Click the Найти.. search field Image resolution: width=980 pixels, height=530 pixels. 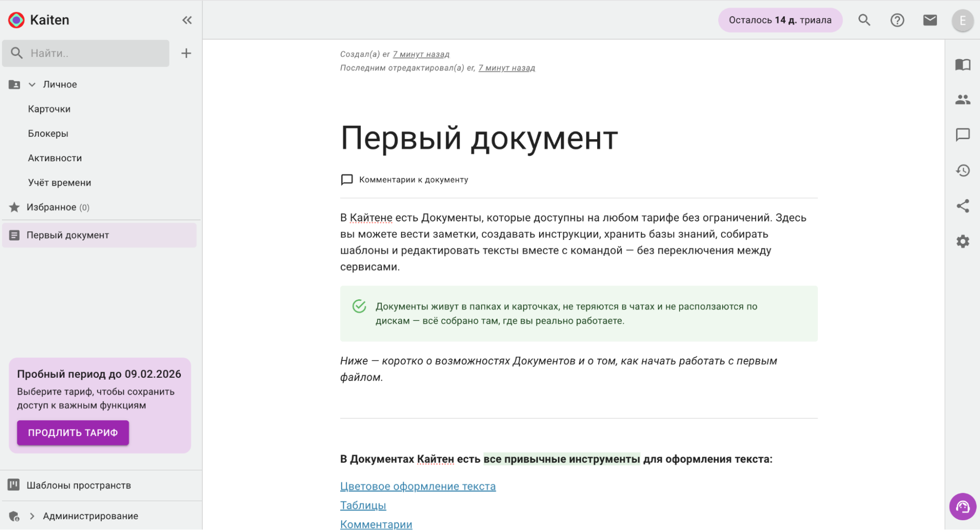coord(86,53)
